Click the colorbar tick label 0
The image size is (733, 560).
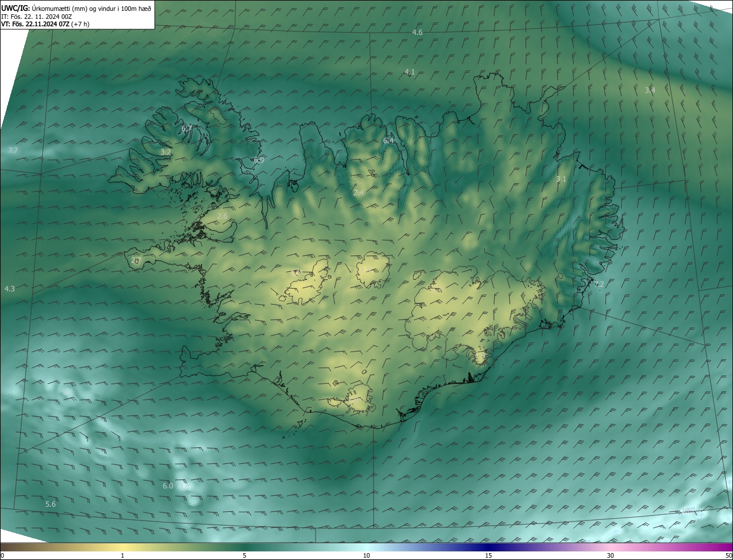point(2,556)
